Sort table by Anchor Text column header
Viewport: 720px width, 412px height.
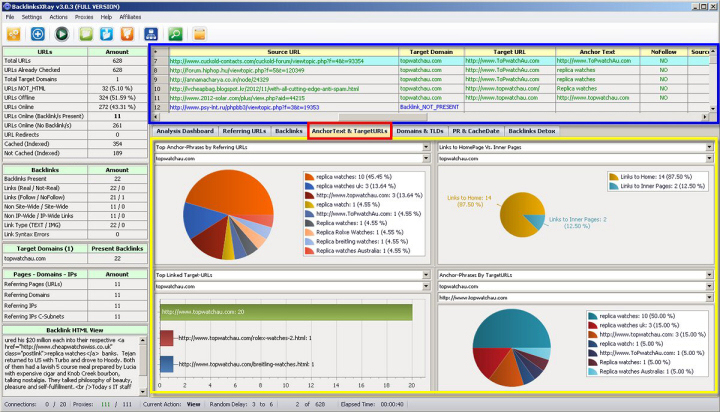click(x=597, y=52)
